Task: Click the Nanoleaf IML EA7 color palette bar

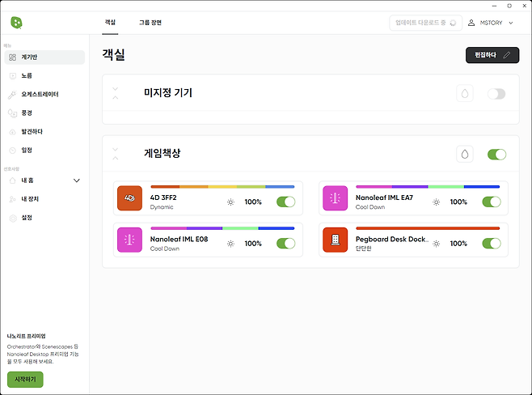Action: tap(427, 186)
